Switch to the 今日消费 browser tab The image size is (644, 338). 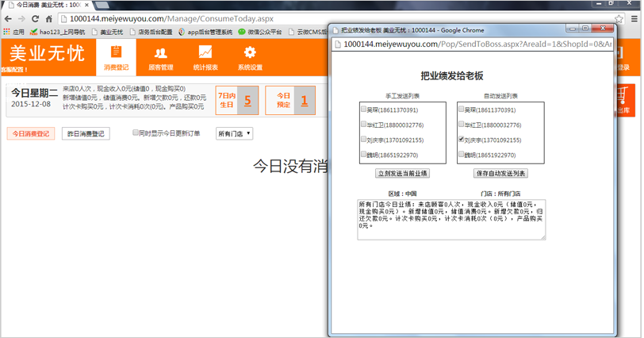pyautogui.click(x=48, y=5)
